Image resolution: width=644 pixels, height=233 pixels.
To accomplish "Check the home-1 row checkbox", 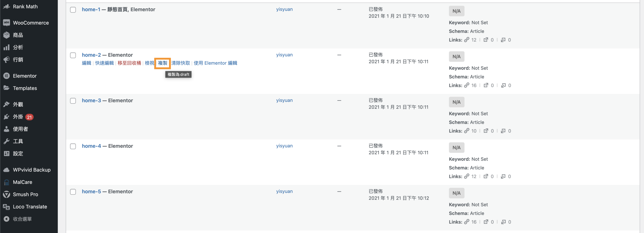I will pos(73,10).
